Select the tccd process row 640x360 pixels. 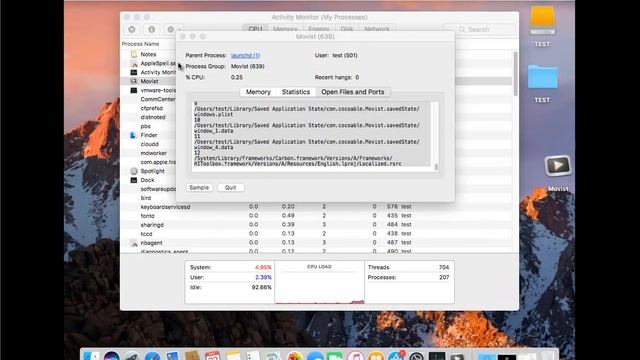tap(316, 234)
